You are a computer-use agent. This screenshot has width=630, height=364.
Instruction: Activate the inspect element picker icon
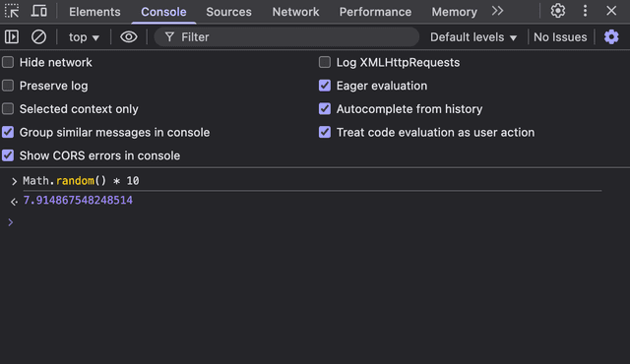point(12,11)
